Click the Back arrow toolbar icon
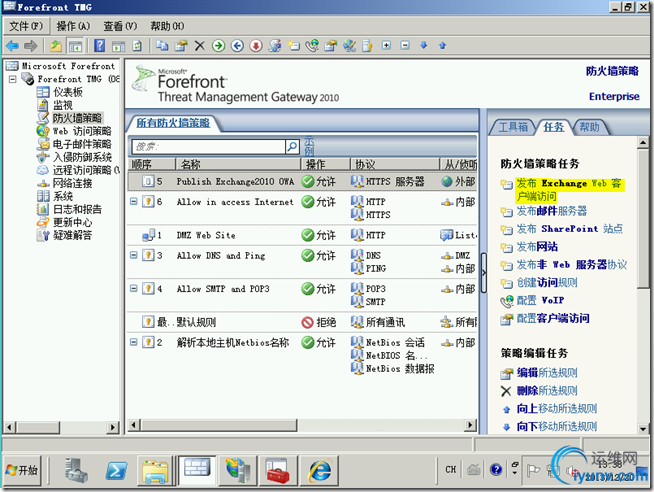Viewport: 654px width, 492px height. tap(13, 45)
